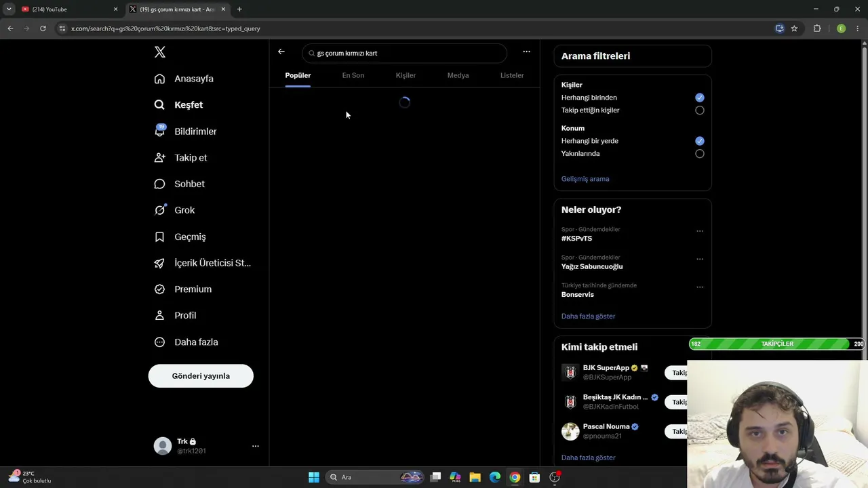Open Chrome extensions puzzle icon
This screenshot has height=488, width=868.
click(x=817, y=28)
